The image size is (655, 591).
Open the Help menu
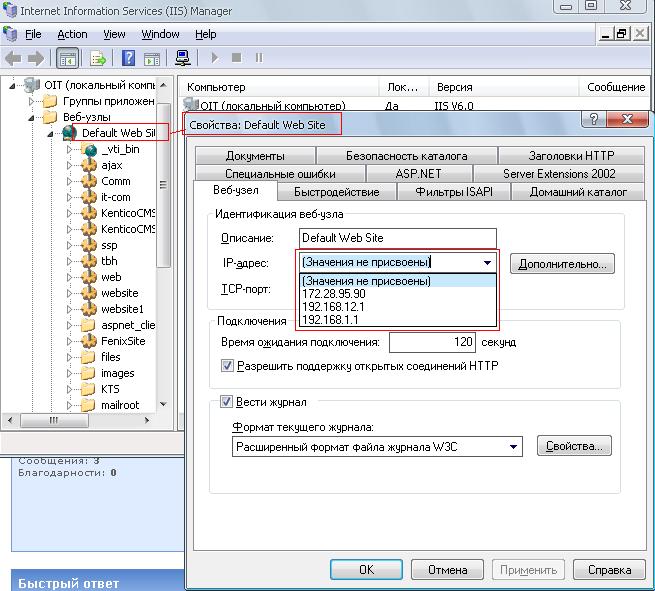coord(206,34)
